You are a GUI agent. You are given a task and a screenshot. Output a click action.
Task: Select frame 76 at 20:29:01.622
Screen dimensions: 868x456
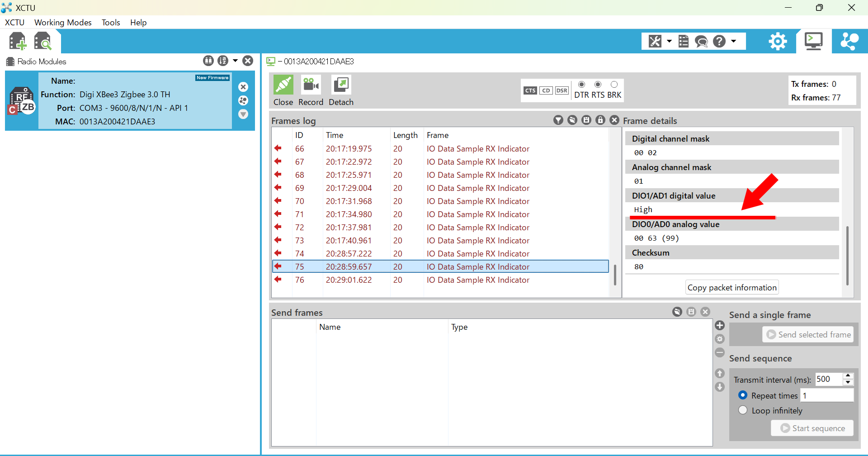(x=440, y=280)
